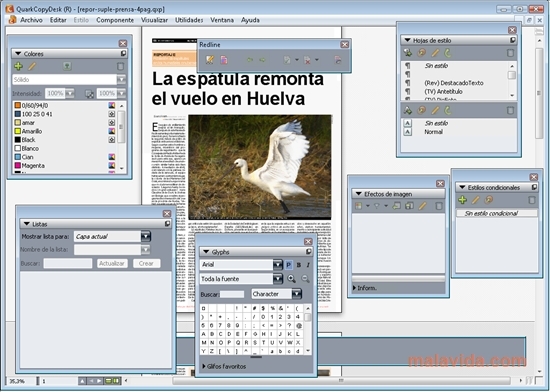Image resolution: width=550 pixels, height=392 pixels.
Task: Click pencil icon in paragraph styles toolbar
Action: coord(435,53)
